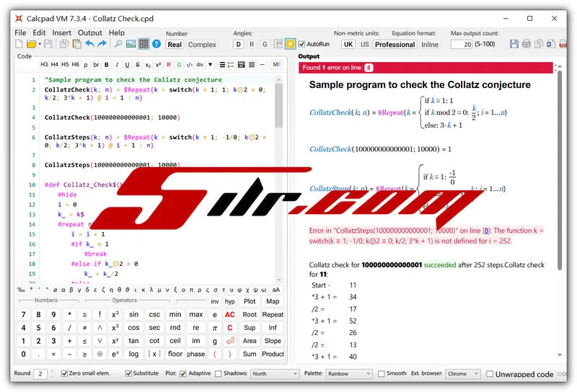Enable the Shadows checkbox
577x392 pixels.
tap(219, 373)
